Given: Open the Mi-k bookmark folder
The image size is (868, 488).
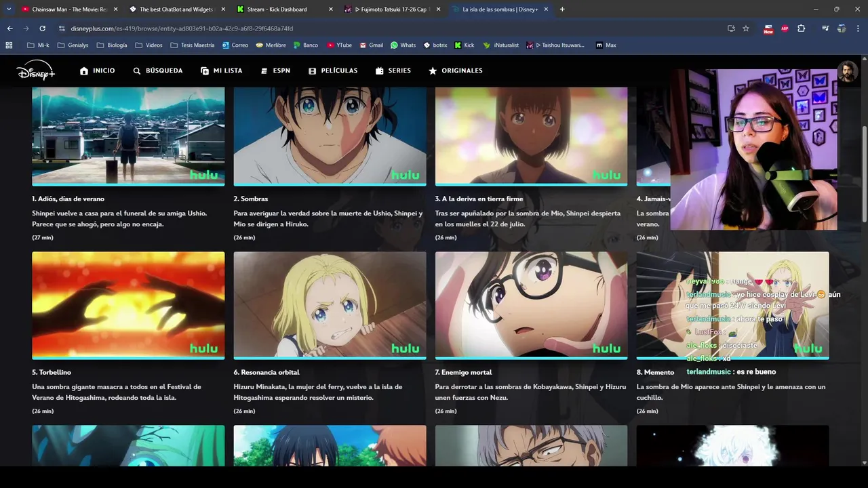Looking at the screenshot, I should [38, 45].
